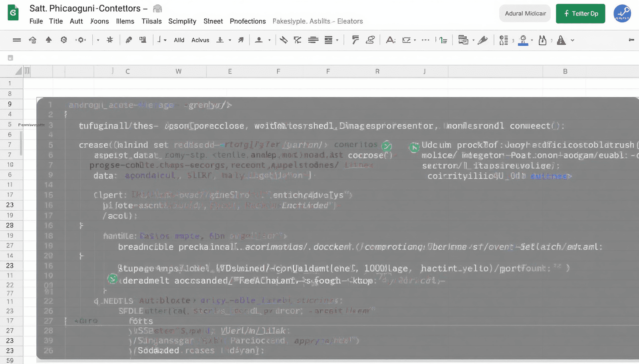639x364 pixels.
Task: Select column header B
Action: tap(565, 71)
